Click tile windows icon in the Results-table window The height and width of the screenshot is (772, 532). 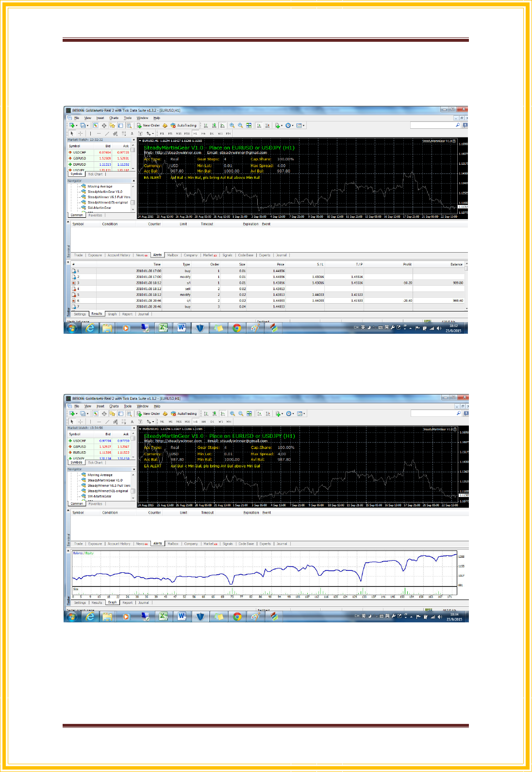pyautogui.click(x=249, y=125)
